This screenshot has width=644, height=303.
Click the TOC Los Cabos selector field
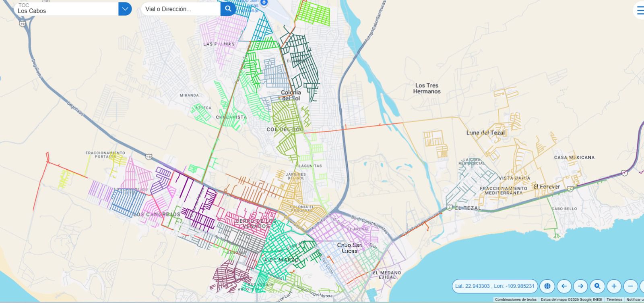[x=66, y=8]
